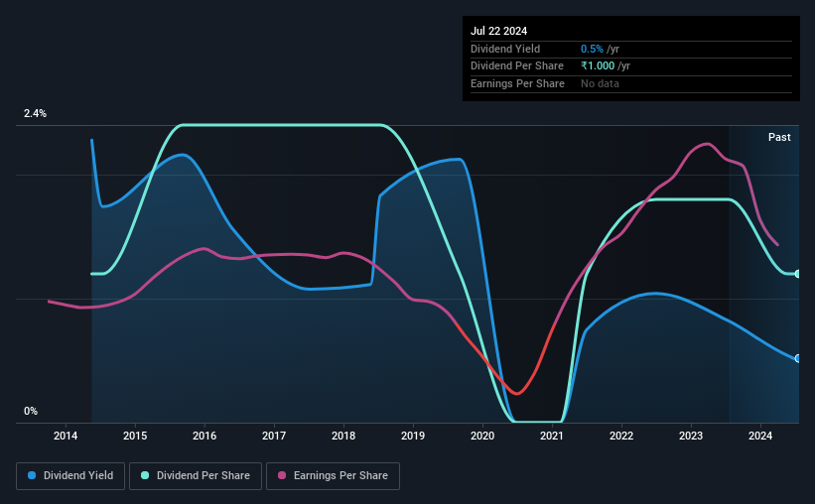The height and width of the screenshot is (504, 815).
Task: Toggle the Dividend Yield legend button
Action: 70,476
